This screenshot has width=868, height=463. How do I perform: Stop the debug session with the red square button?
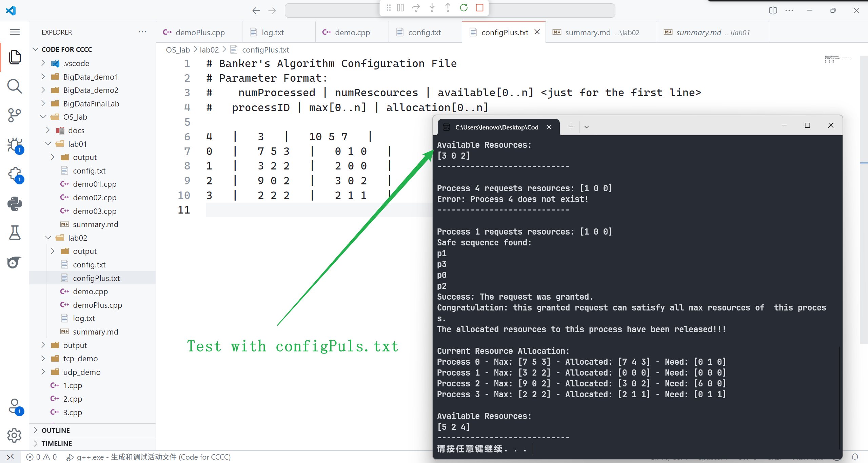click(x=479, y=8)
